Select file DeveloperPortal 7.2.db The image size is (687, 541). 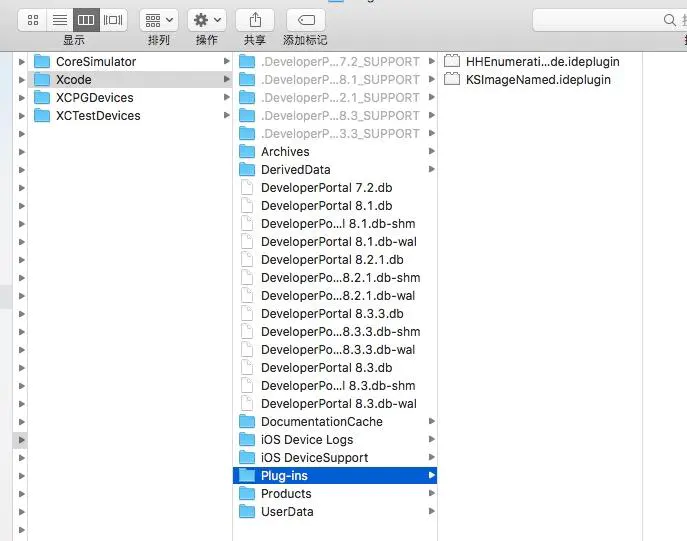pos(335,187)
